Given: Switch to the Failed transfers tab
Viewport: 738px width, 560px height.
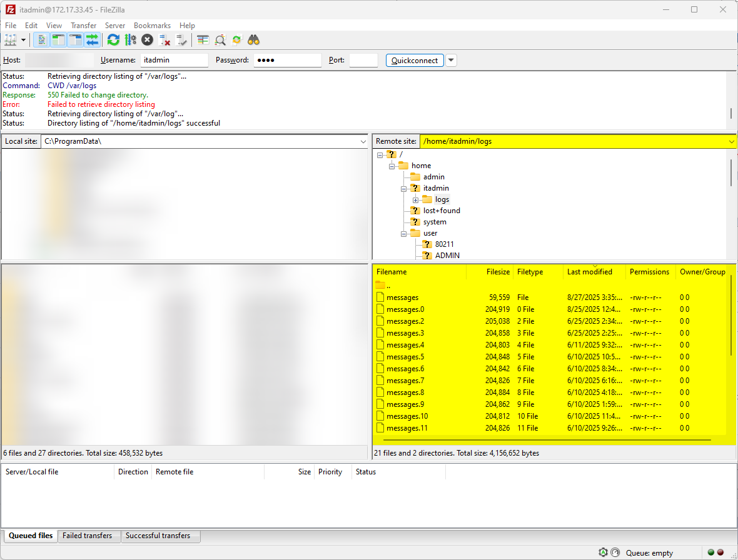Looking at the screenshot, I should [88, 536].
